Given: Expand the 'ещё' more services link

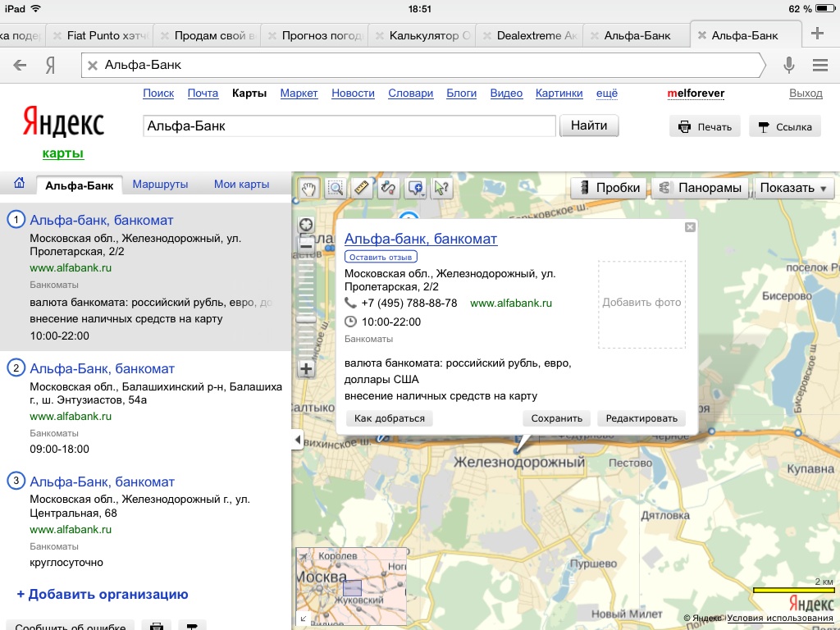Looking at the screenshot, I should click(x=607, y=94).
